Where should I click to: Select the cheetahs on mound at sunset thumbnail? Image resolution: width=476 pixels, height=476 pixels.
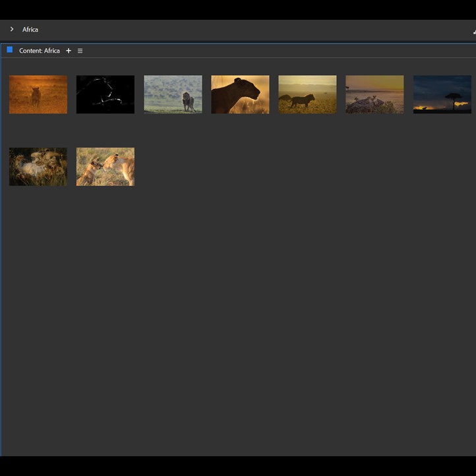tap(374, 94)
